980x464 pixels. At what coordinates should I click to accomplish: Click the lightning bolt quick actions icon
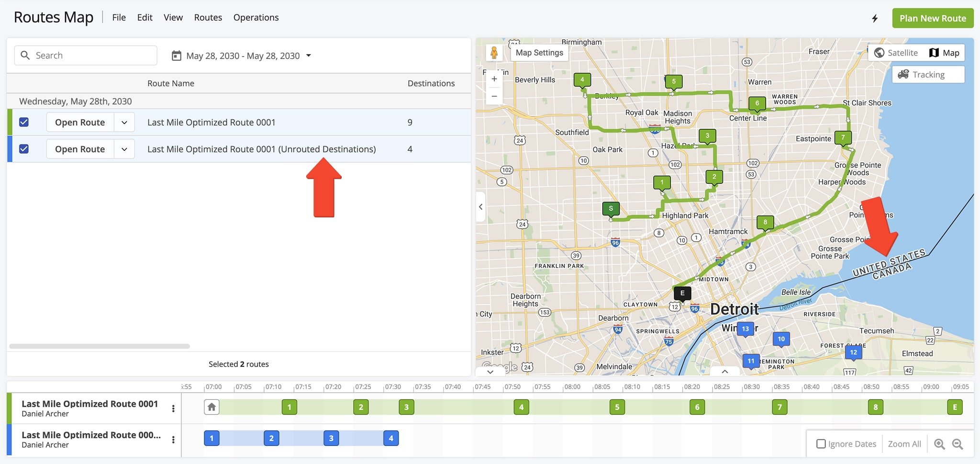click(875, 18)
